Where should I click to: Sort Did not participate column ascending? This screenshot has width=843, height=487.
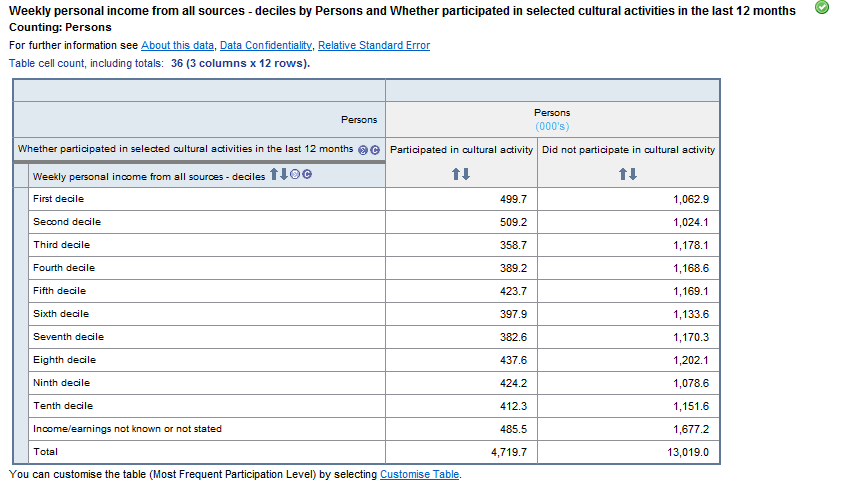(x=624, y=174)
